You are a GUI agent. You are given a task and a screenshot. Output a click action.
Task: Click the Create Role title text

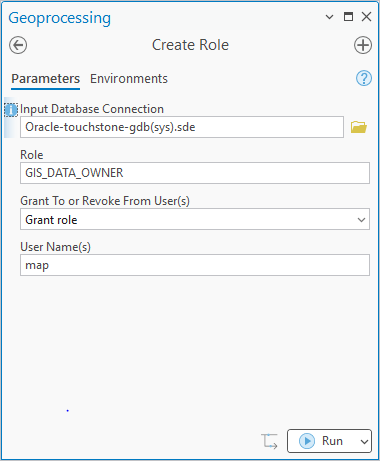click(x=190, y=45)
